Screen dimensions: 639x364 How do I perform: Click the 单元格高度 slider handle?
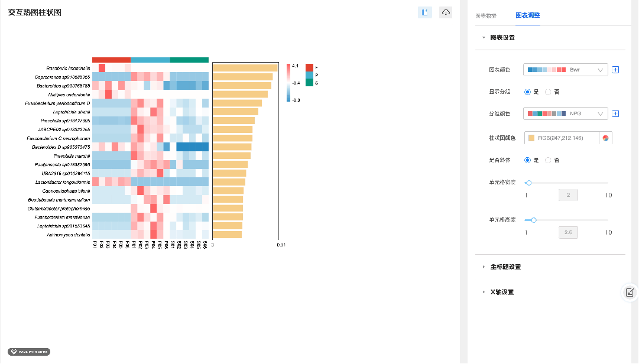534,220
